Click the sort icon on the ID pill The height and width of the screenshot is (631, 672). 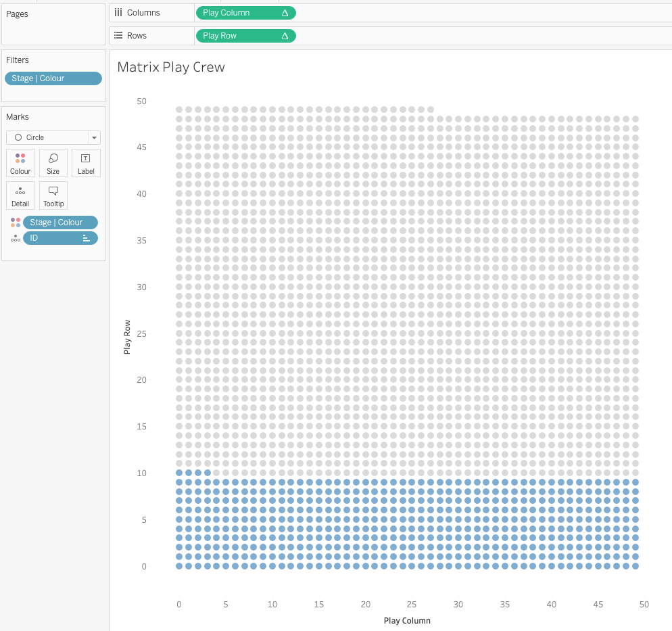[x=86, y=238]
